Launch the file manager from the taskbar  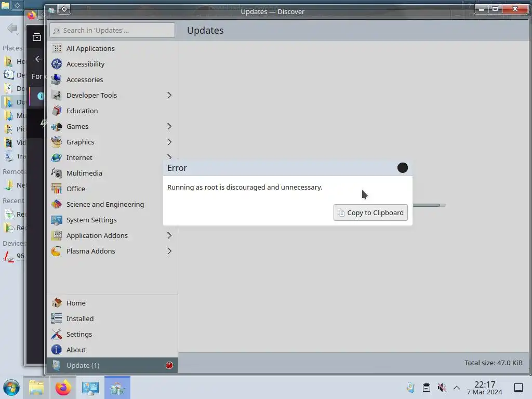pyautogui.click(x=36, y=388)
